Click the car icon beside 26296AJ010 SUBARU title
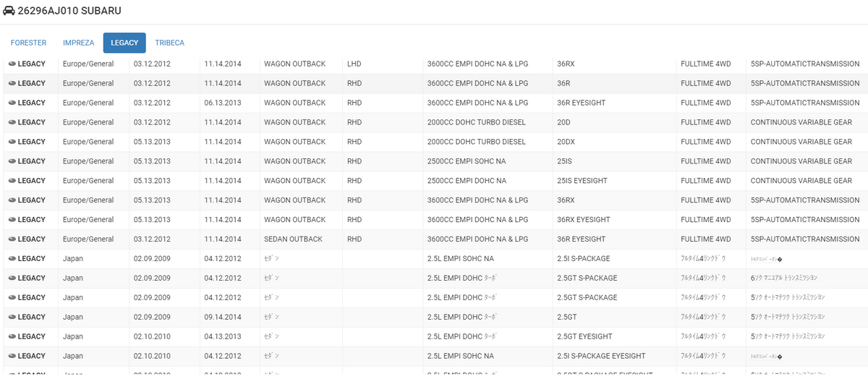 point(9,11)
